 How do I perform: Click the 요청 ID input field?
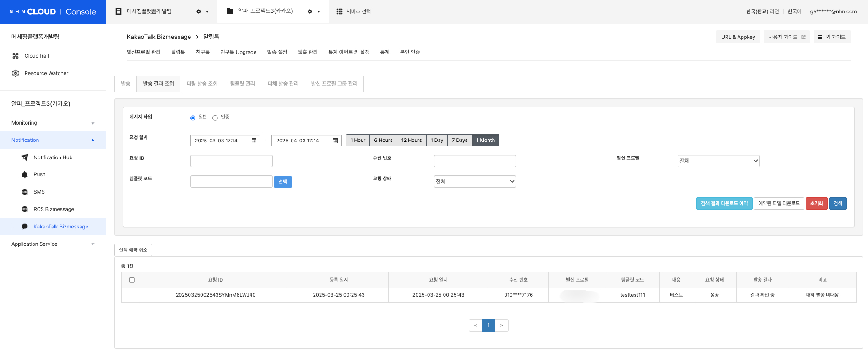[231, 161]
